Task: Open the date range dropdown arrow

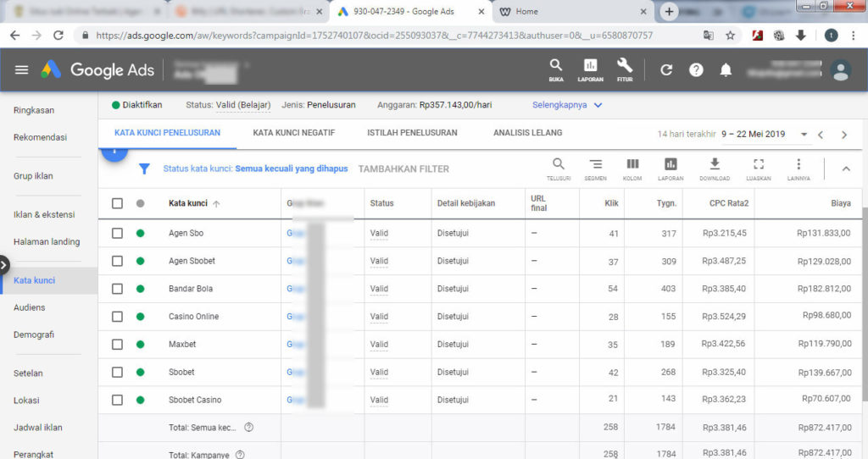Action: click(x=804, y=135)
